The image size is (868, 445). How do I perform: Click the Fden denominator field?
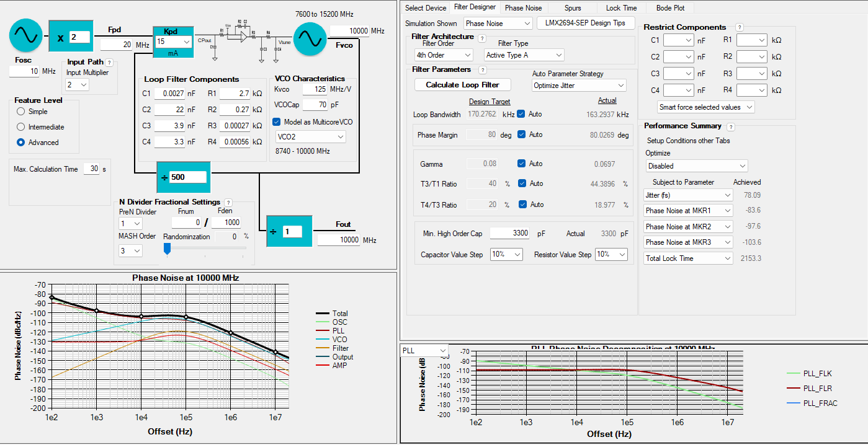226,222
